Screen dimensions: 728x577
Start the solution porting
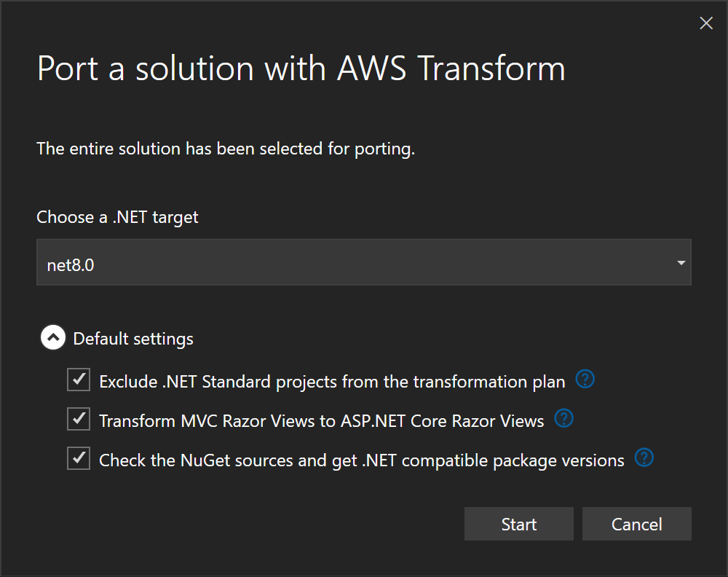pyautogui.click(x=518, y=524)
